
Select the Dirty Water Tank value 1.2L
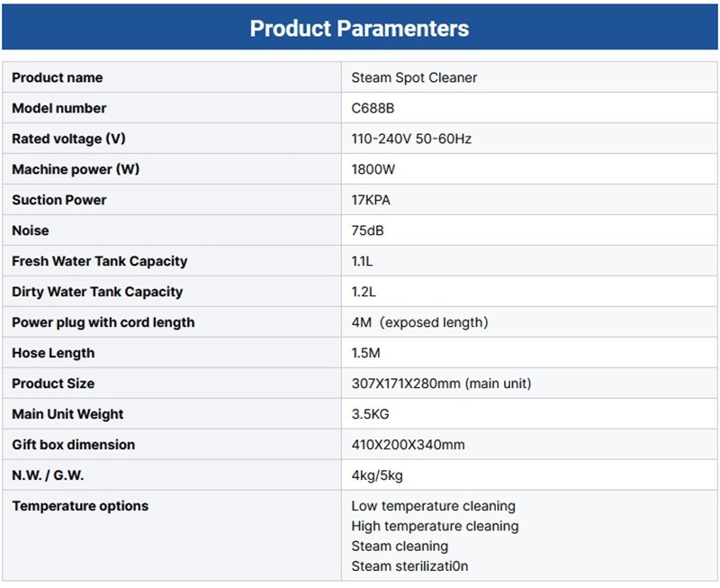coord(365,292)
